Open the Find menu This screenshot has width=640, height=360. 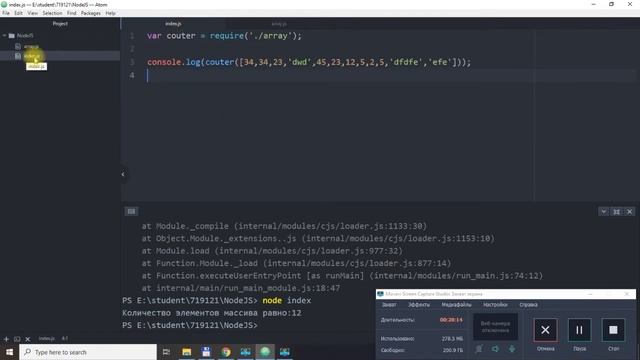[71, 13]
